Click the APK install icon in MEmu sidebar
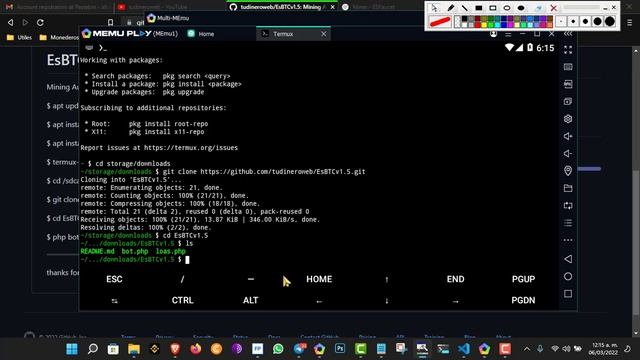 pos(568,84)
